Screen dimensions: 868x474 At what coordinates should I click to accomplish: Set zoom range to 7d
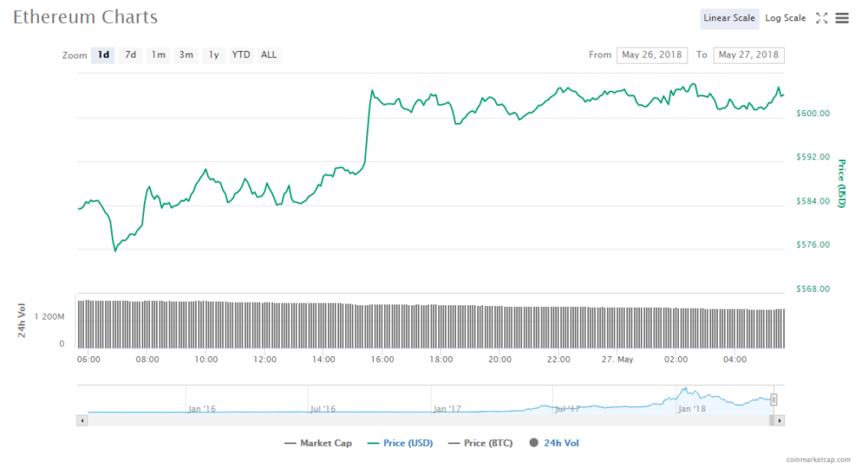click(131, 55)
